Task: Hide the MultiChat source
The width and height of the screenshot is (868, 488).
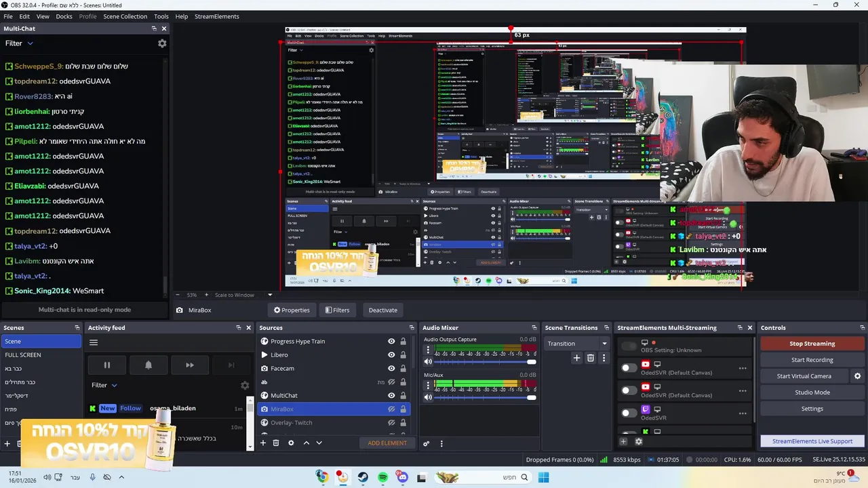Action: (391, 396)
